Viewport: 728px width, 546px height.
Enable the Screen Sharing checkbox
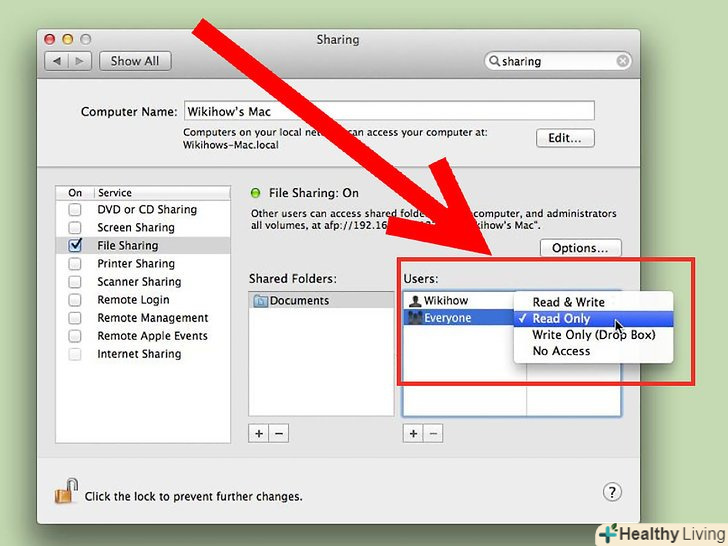point(75,228)
